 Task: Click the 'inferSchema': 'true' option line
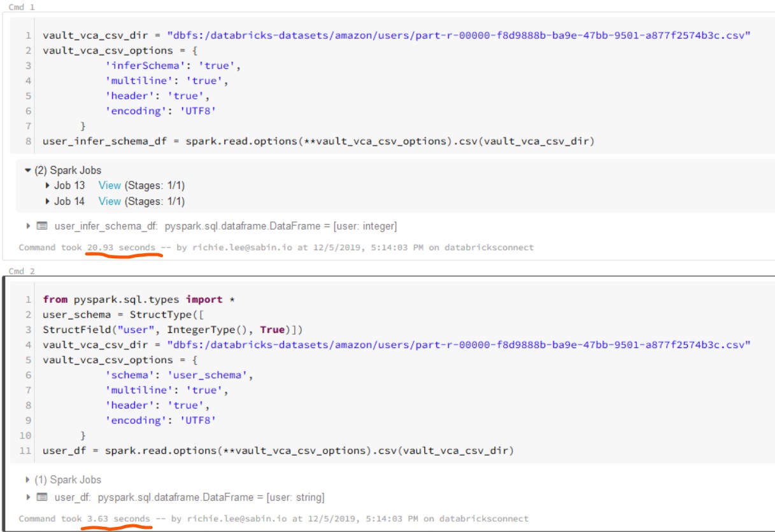click(173, 66)
